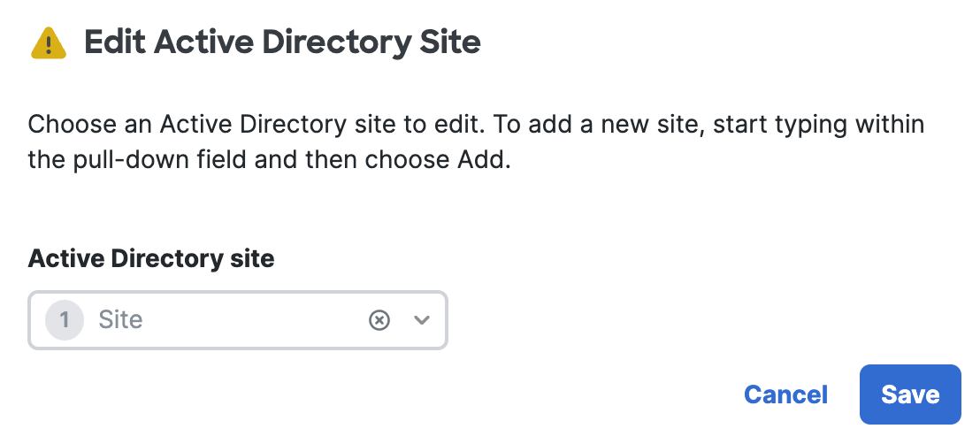Cancel editing the Active Directory site

(x=785, y=394)
